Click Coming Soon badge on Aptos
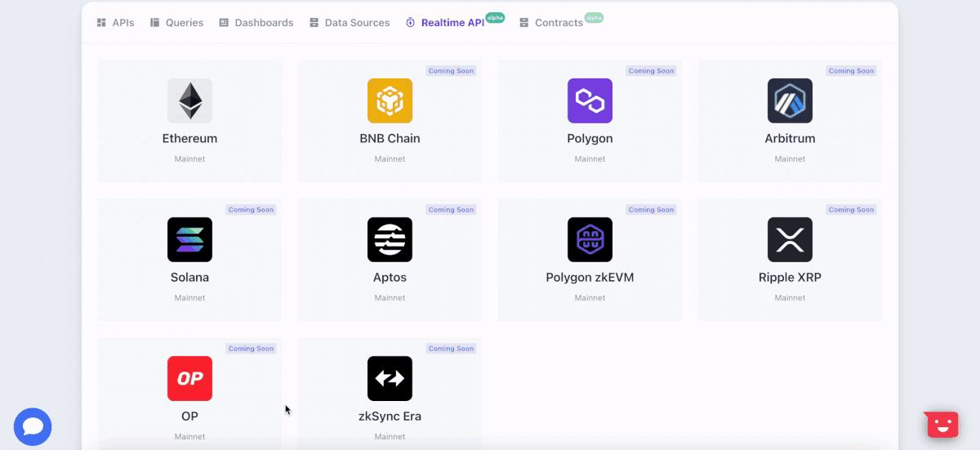Screen dimensions: 980x450 451,210
